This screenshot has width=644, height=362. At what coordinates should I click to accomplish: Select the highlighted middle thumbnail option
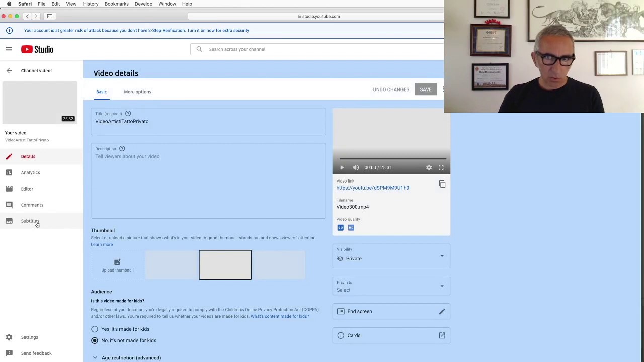[225, 265]
